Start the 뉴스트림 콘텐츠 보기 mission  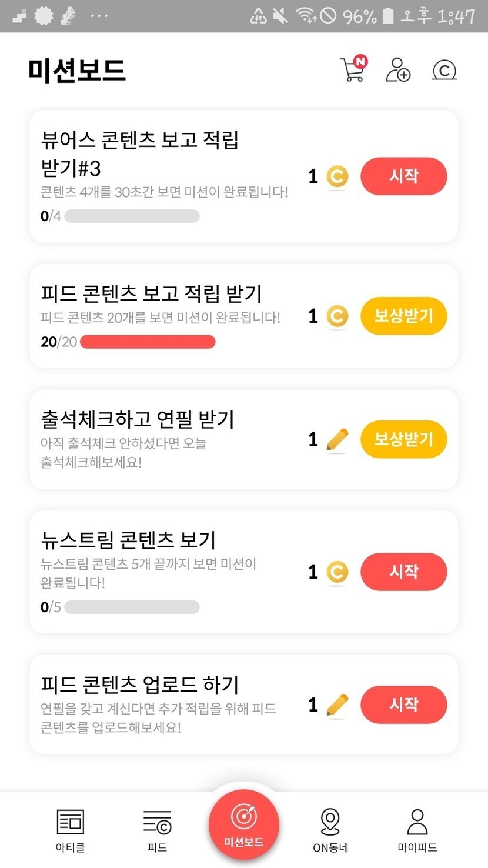click(x=403, y=572)
